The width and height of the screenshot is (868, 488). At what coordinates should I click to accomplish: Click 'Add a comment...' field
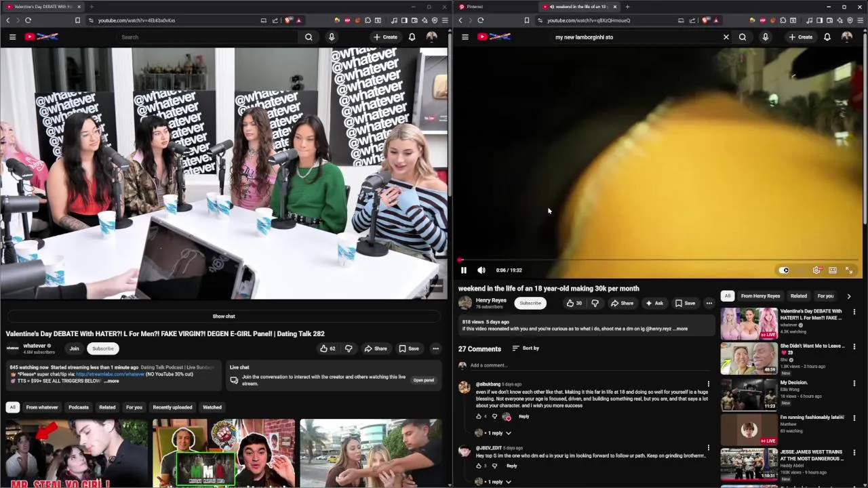point(589,365)
